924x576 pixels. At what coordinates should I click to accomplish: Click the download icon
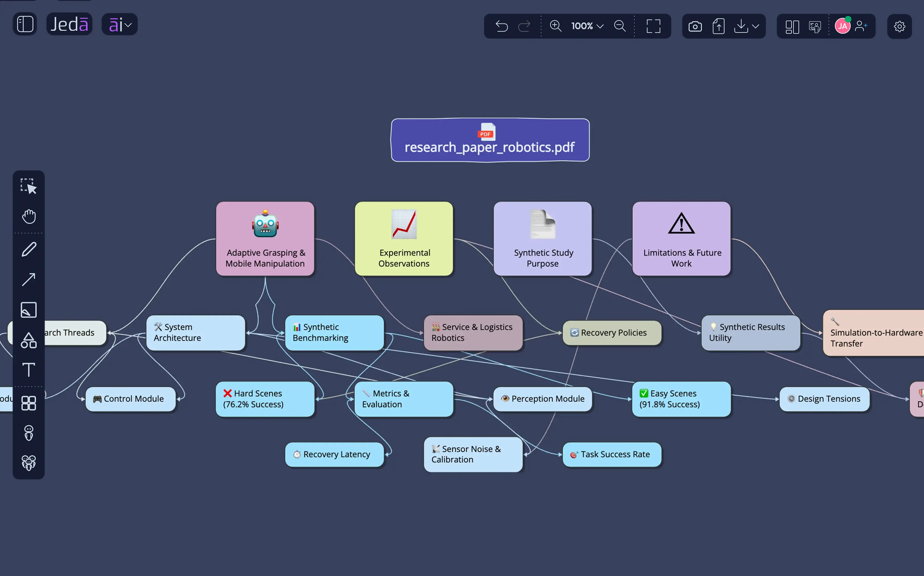(741, 26)
